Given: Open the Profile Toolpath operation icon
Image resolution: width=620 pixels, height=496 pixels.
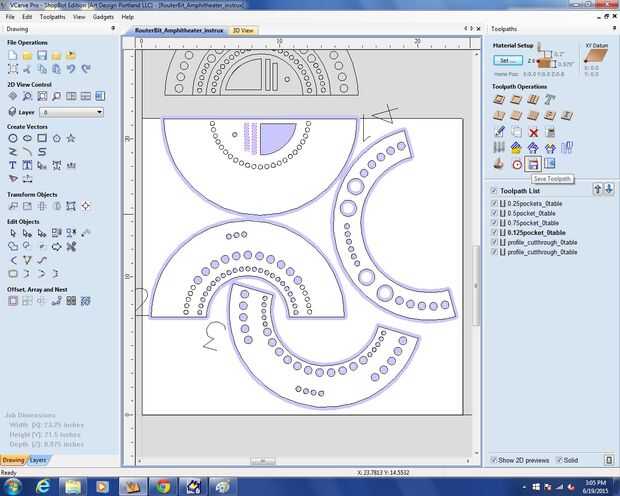Looking at the screenshot, I should point(499,100).
